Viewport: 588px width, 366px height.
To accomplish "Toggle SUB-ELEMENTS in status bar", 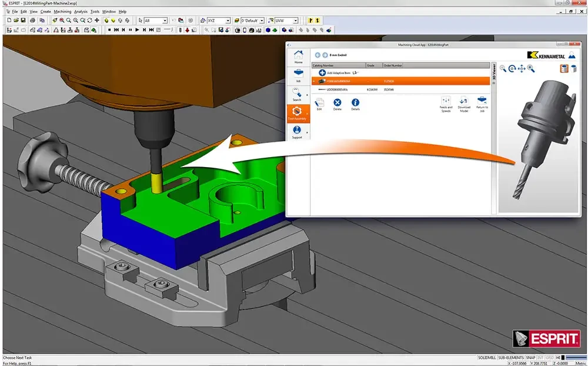I will 511,358.
